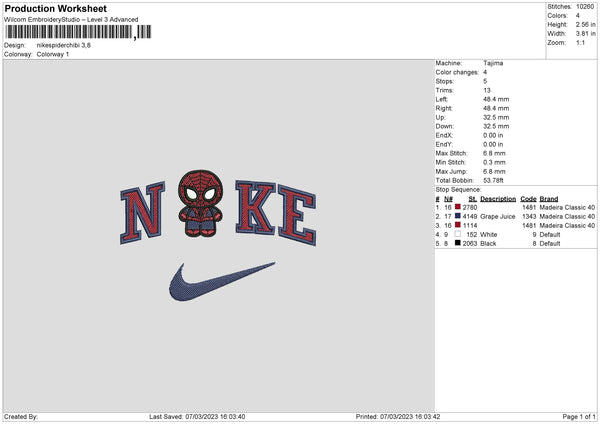Click the embroidered letter K
The width and height of the screenshot is (600, 424).
point(255,207)
